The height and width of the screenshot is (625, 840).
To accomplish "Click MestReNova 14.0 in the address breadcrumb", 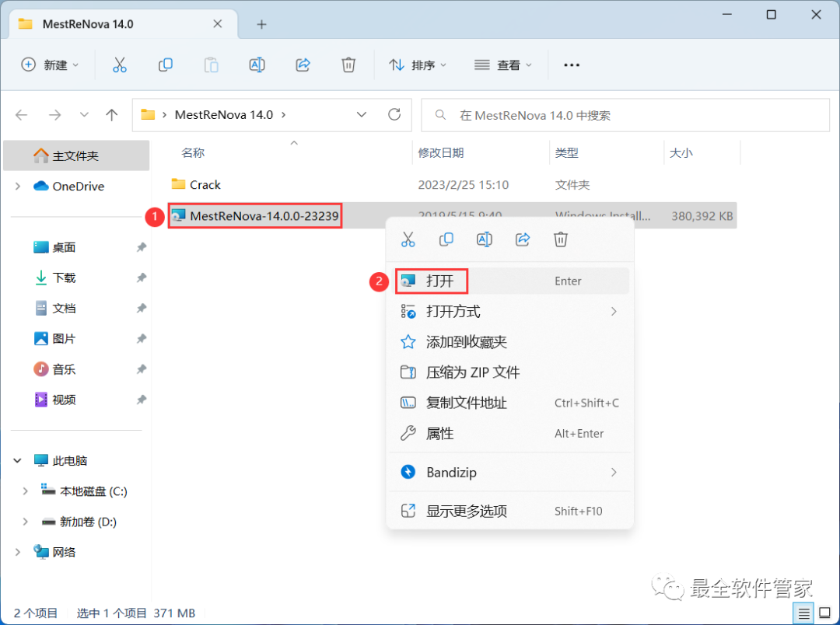I will pyautogui.click(x=224, y=114).
